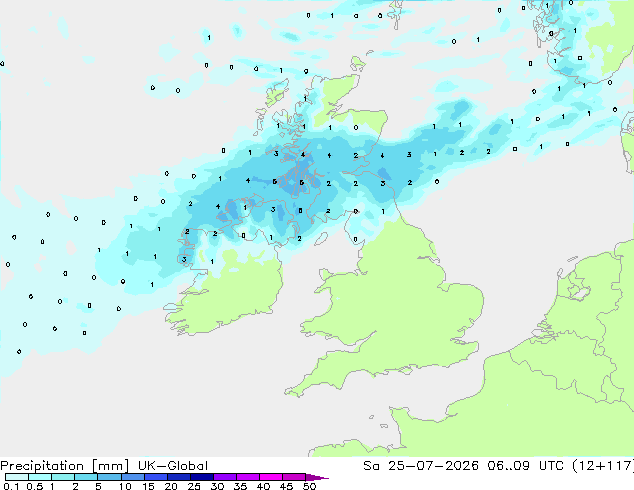Click the legend tick label '20'
The height and width of the screenshot is (490, 634).
171,486
